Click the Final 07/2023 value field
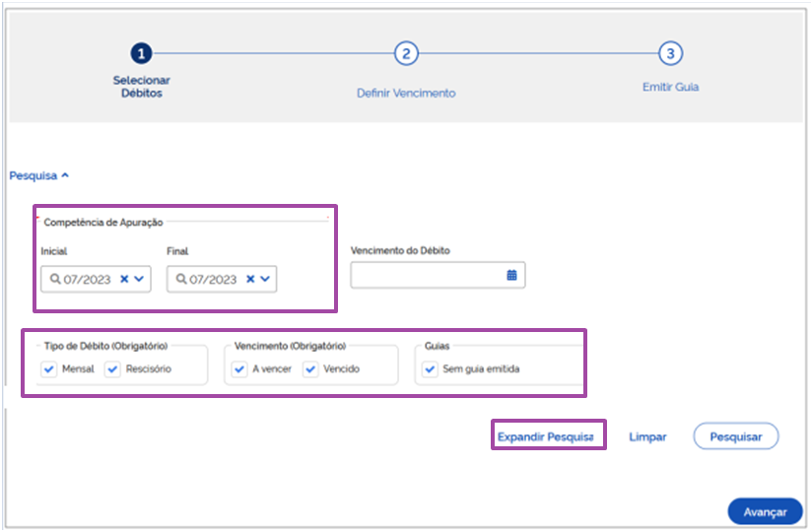The image size is (811, 532). click(x=222, y=279)
